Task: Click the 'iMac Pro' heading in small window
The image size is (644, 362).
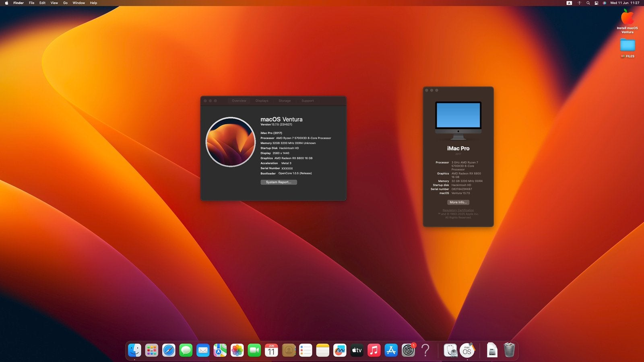Action: (458, 148)
